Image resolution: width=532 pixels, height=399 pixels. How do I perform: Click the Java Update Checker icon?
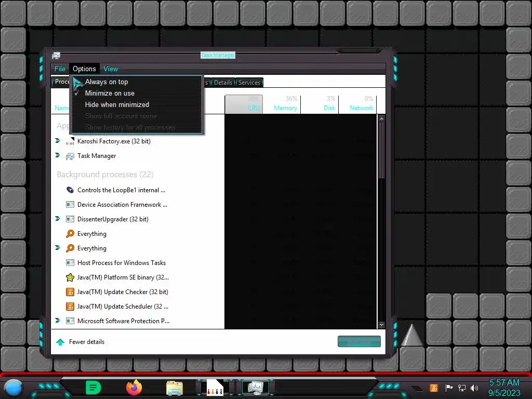point(70,292)
